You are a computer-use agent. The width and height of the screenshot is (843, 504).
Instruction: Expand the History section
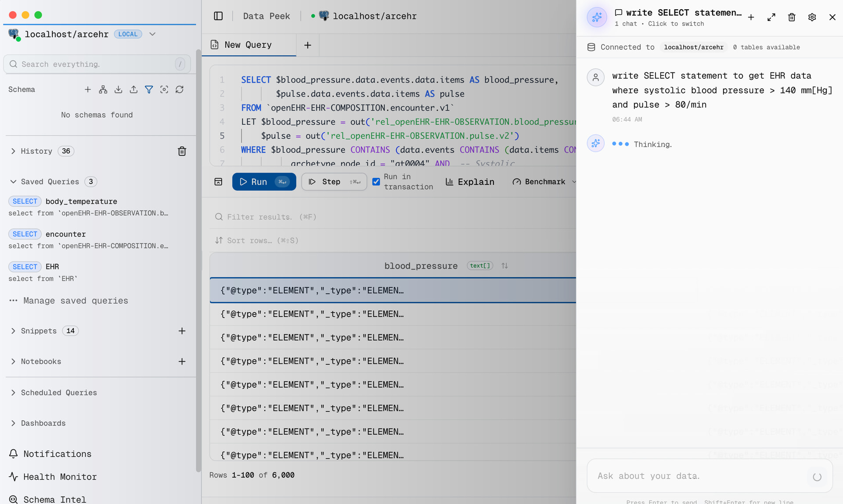(x=13, y=151)
